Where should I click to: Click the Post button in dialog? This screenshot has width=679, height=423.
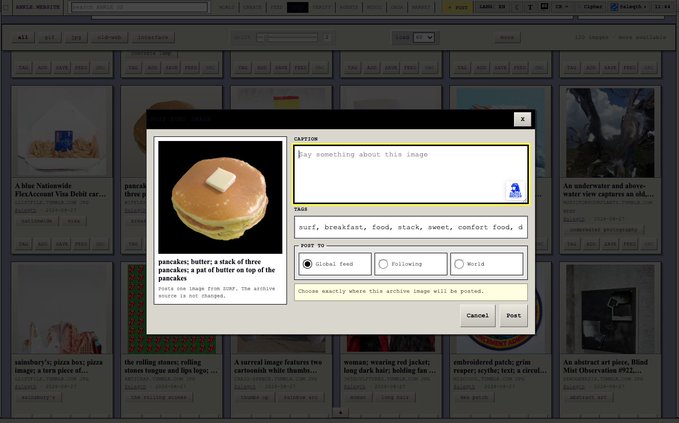point(514,316)
